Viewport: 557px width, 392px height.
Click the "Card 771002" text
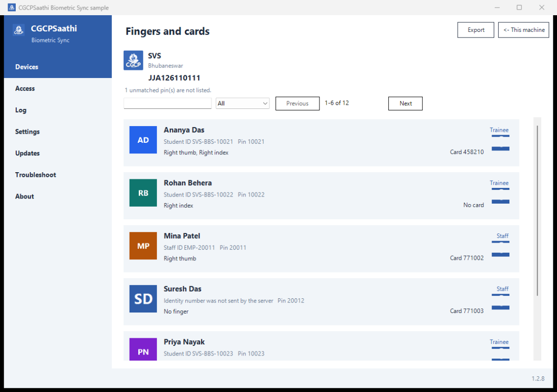click(x=467, y=258)
